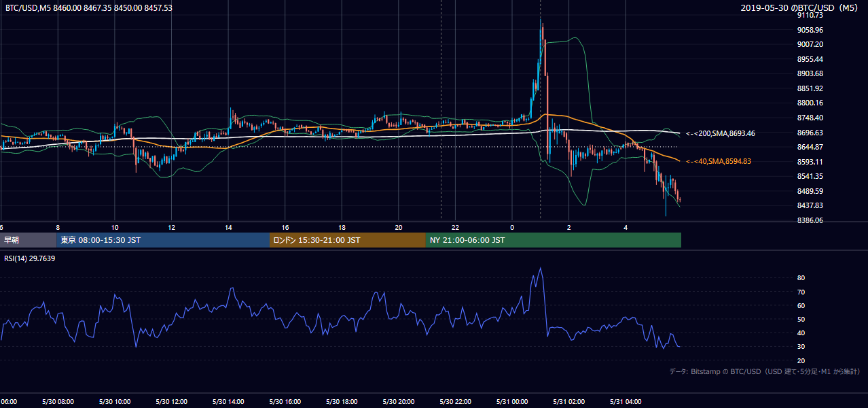
Task: Click price axis value 8489.59
Action: (x=810, y=191)
